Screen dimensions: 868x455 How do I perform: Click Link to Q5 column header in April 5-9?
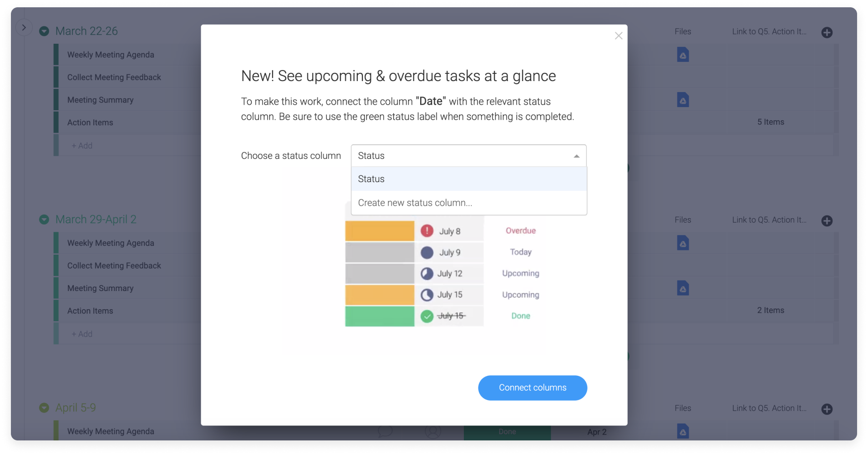click(x=769, y=408)
